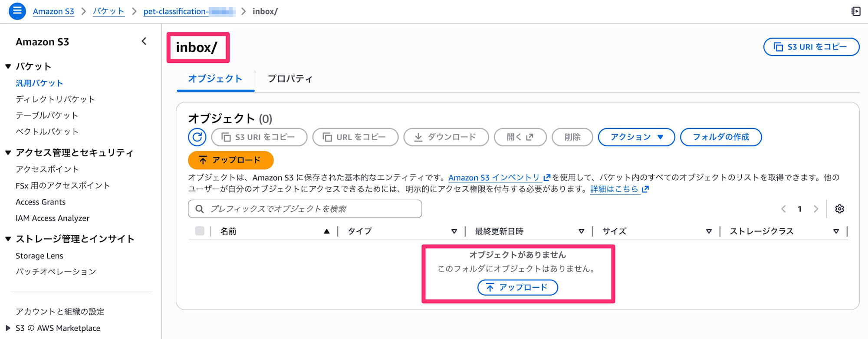
Task: Expand S3 の AWS Marketplace section
Action: point(8,328)
